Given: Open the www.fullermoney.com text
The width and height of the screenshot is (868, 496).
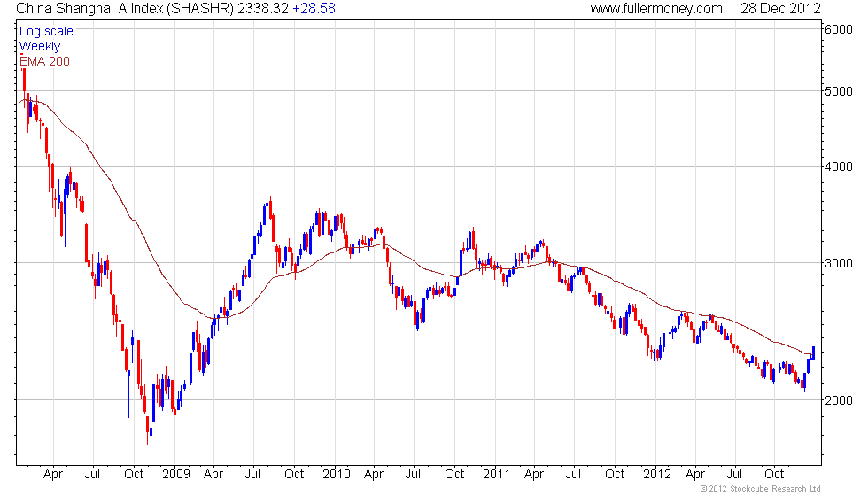Looking at the screenshot, I should (656, 8).
